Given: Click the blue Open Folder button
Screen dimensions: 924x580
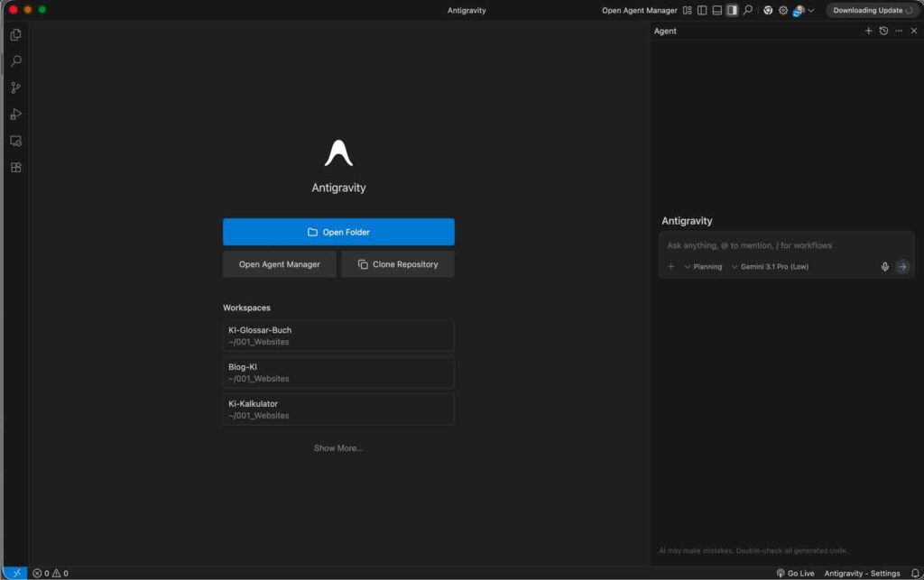Looking at the screenshot, I should tap(338, 232).
